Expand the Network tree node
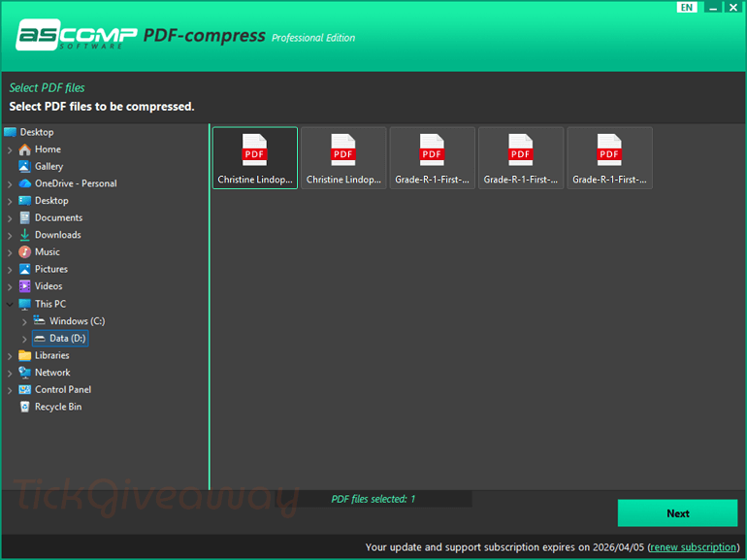This screenshot has height=560, width=747. [x=10, y=374]
